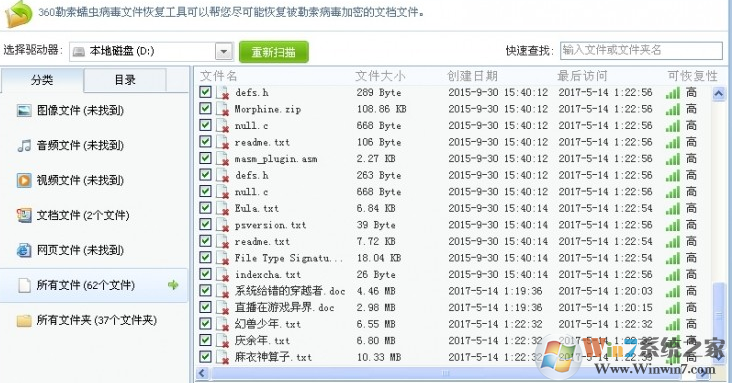The width and height of the screenshot is (732, 383).
Task: Select the image files category icon
Action: coord(24,111)
